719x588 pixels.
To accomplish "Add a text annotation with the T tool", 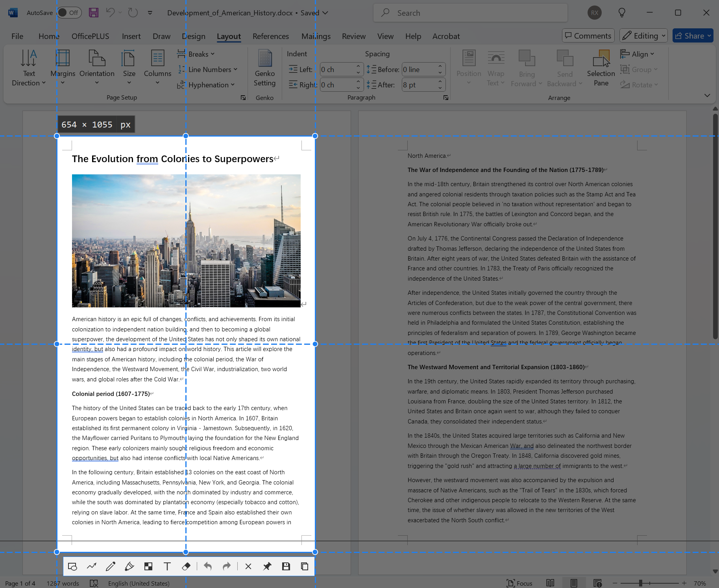I will [x=167, y=566].
